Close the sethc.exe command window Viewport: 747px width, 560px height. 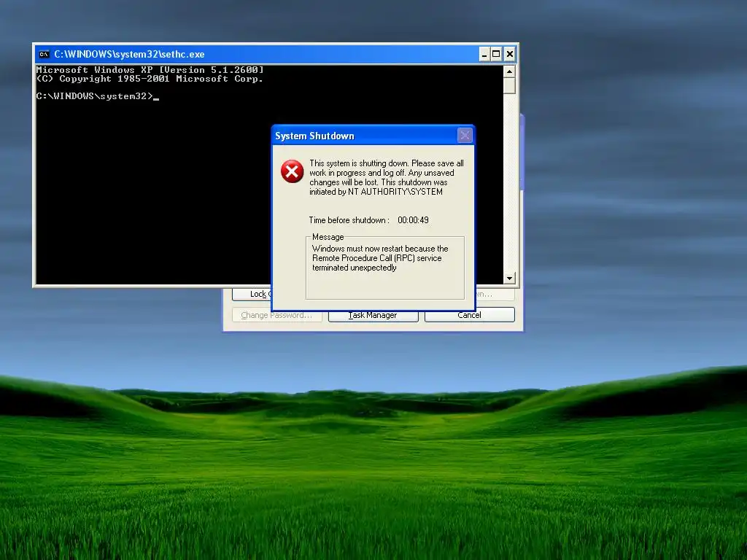click(x=510, y=54)
